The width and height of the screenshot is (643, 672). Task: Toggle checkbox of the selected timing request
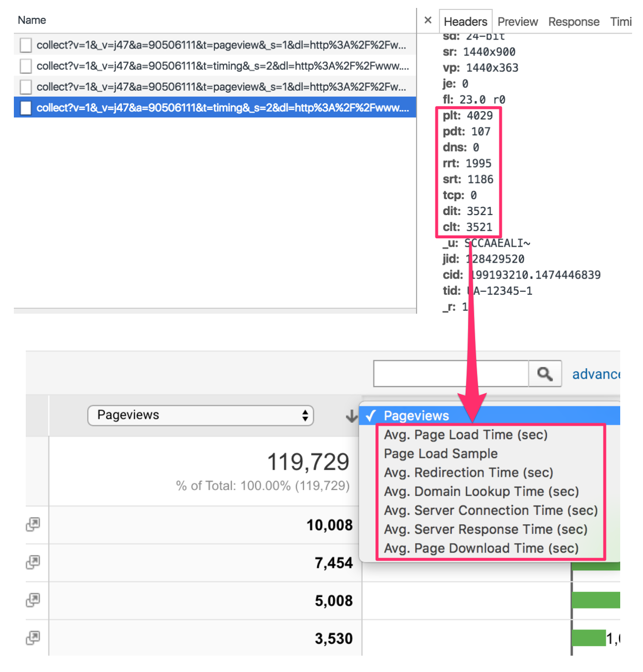[x=26, y=108]
